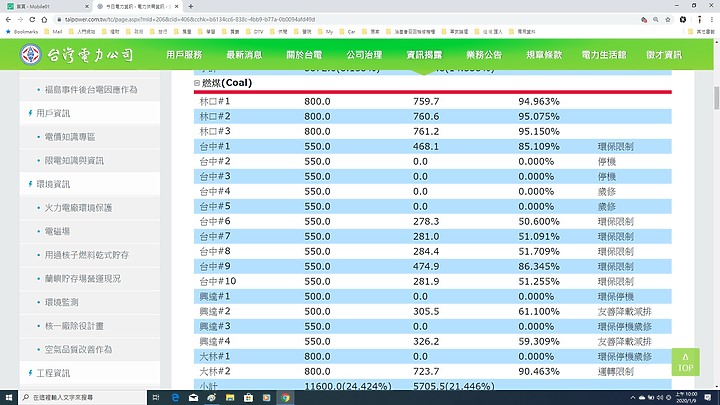This screenshot has height=405, width=720.
Task: Open the 空氣品質改善作為 sidebar link
Action: click(78, 349)
